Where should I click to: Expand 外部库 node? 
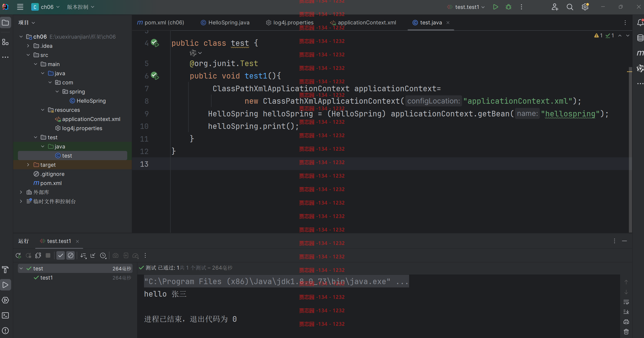21,192
